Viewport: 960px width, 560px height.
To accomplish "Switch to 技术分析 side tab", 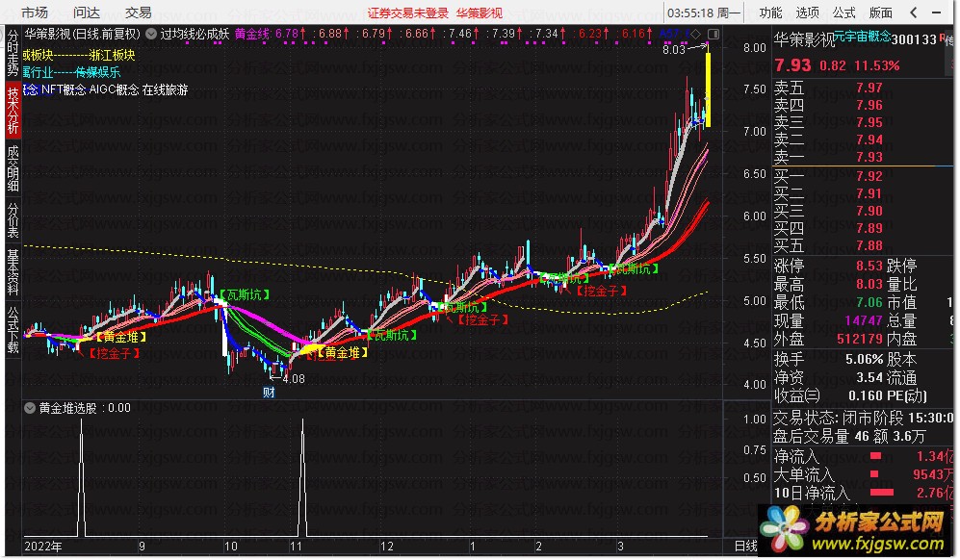I will (13, 110).
